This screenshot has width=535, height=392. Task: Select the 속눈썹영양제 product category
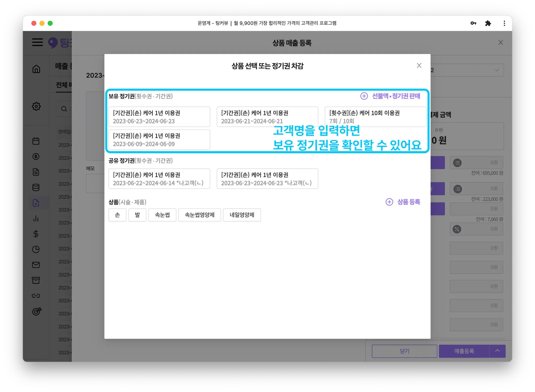pyautogui.click(x=200, y=215)
